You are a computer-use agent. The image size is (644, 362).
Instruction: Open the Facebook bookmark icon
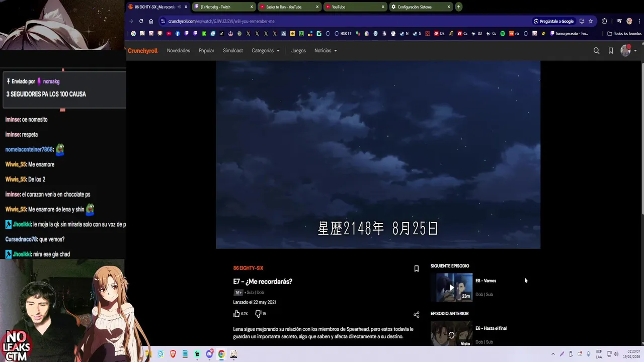177,34
